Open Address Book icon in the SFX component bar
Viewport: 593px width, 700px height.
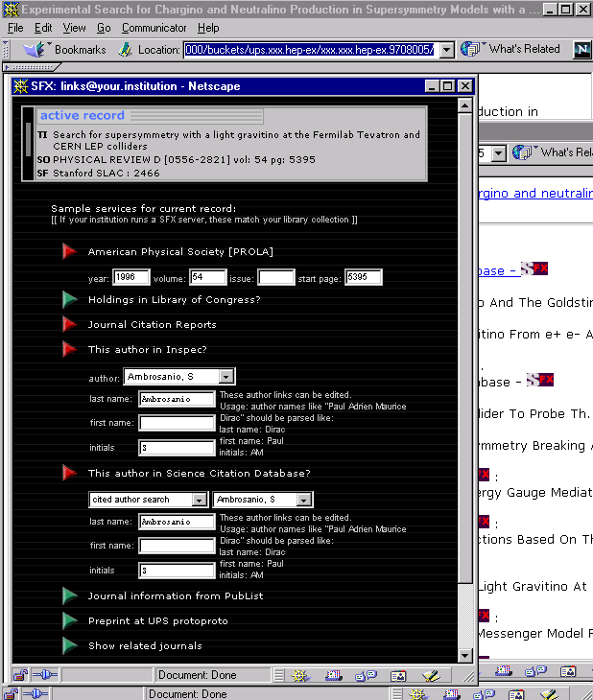[x=397, y=676]
